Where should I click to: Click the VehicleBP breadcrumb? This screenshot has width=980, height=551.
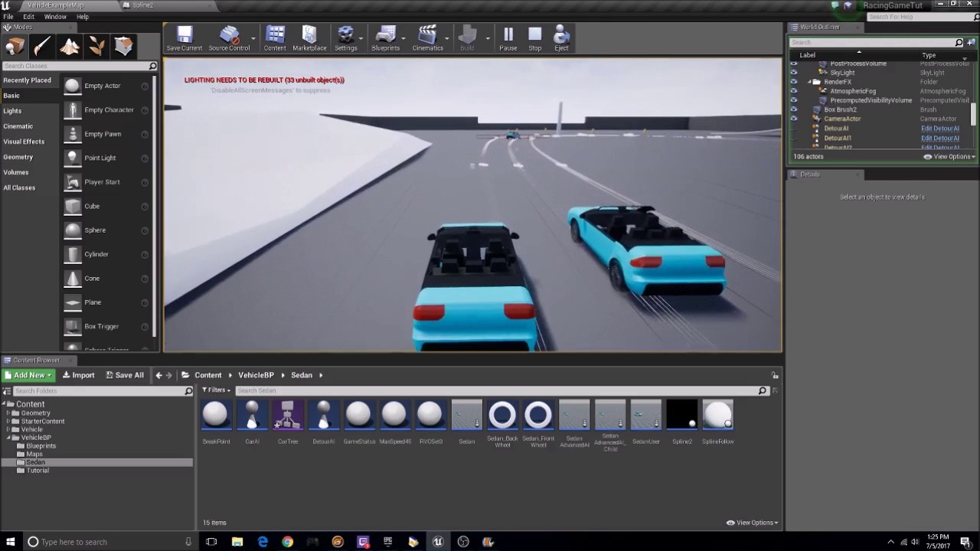pos(256,375)
